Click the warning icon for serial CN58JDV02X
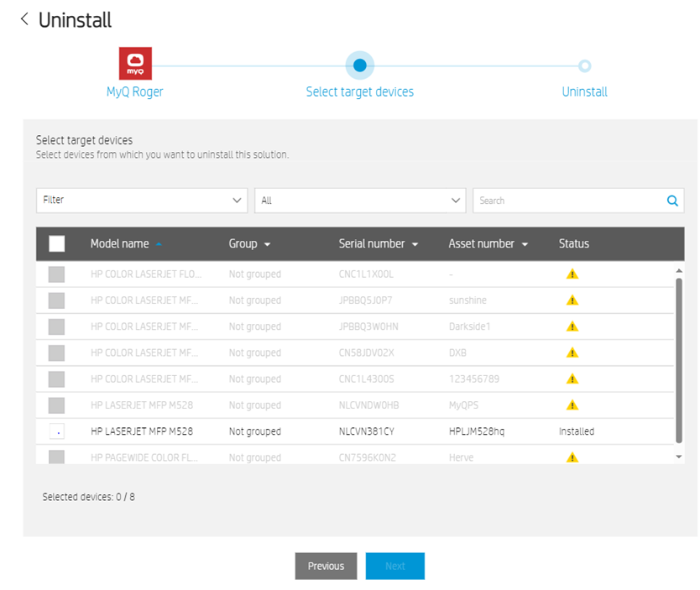Viewport: 700px width, 590px height. [x=572, y=352]
